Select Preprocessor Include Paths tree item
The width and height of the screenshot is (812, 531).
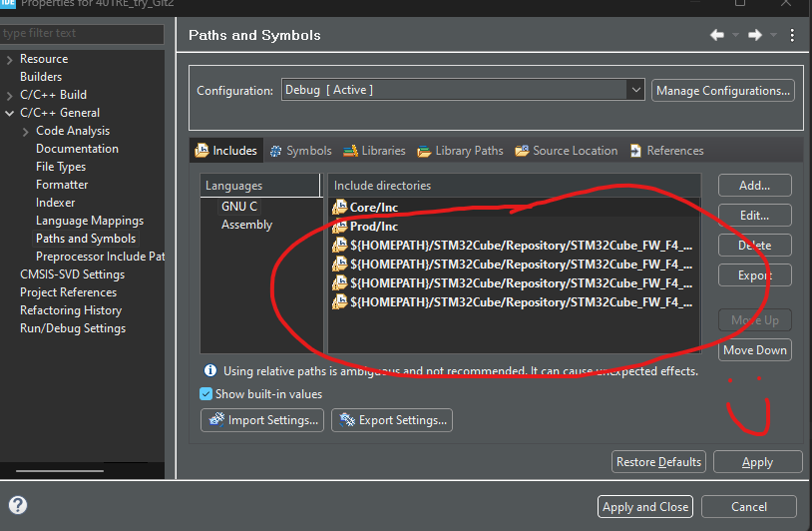[100, 257]
